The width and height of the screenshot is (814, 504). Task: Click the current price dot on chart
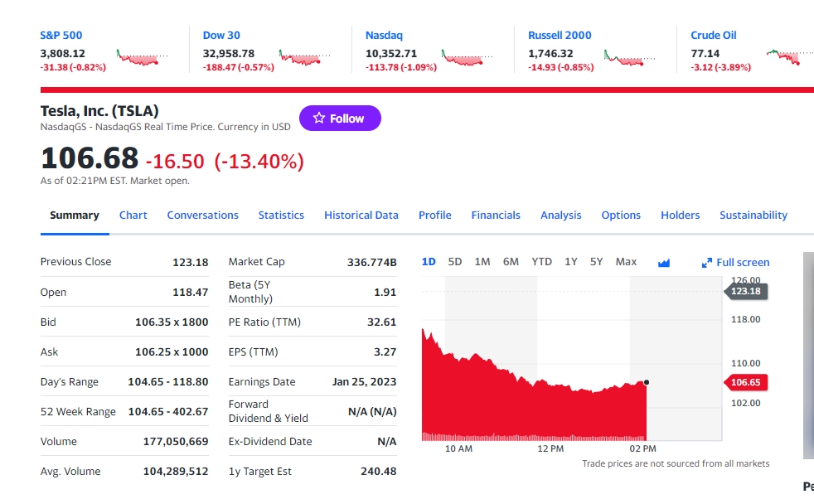[x=647, y=382]
